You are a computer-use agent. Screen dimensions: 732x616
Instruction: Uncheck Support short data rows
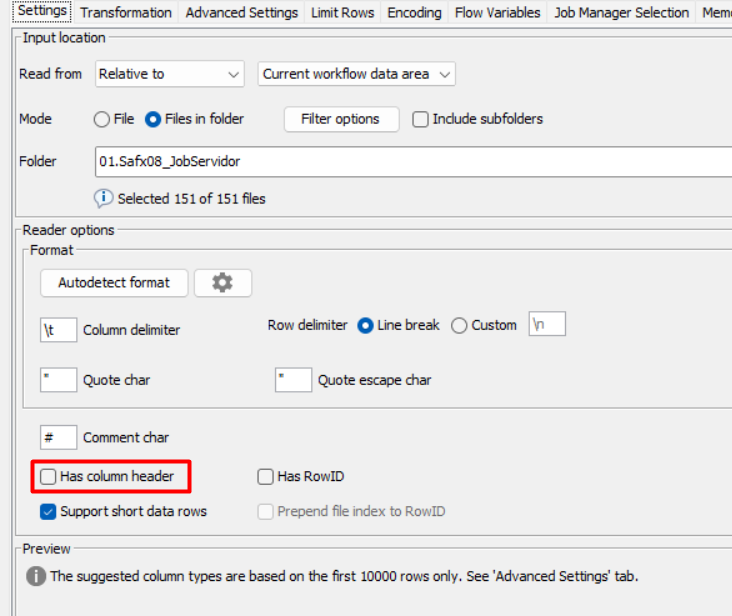pos(48,511)
